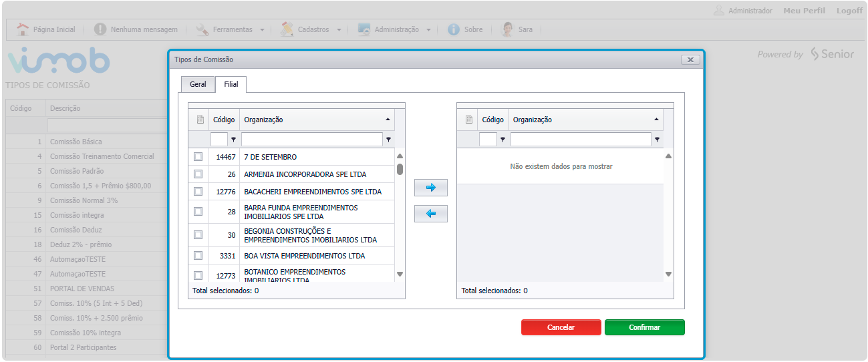The height and width of the screenshot is (362, 868).
Task: Open right grid Código filter icon
Action: (x=502, y=140)
